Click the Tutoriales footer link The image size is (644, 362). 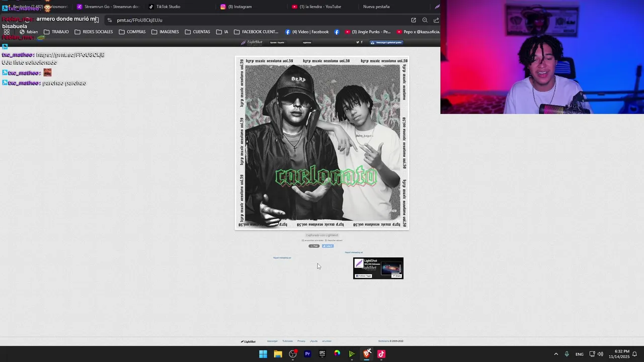tap(287, 341)
